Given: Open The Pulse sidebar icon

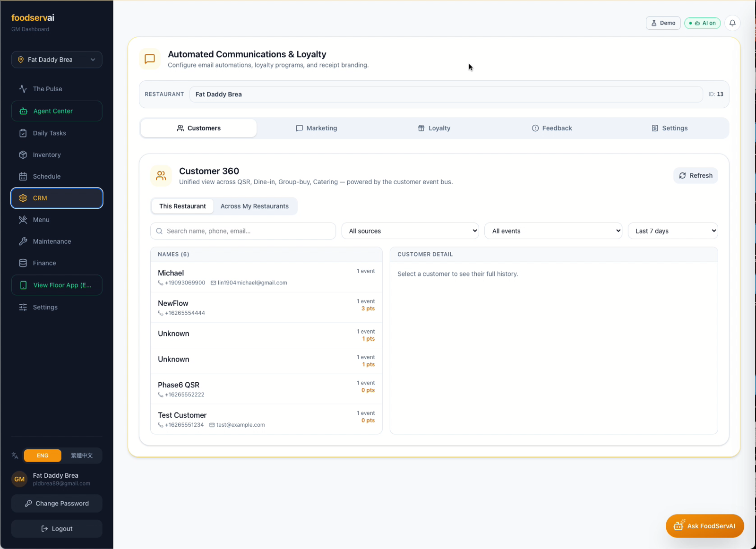Looking at the screenshot, I should coord(23,89).
